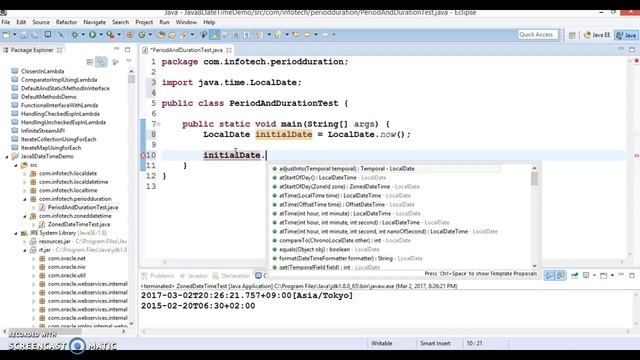Collapse the Java8DateTimeDemo project node
This screenshot has height=360, width=640.
pos(7,156)
